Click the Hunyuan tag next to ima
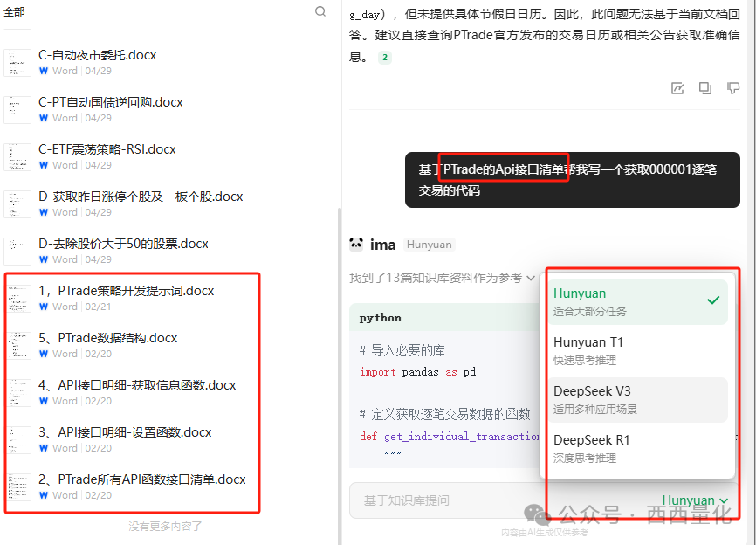This screenshot has height=545, width=756. [430, 245]
